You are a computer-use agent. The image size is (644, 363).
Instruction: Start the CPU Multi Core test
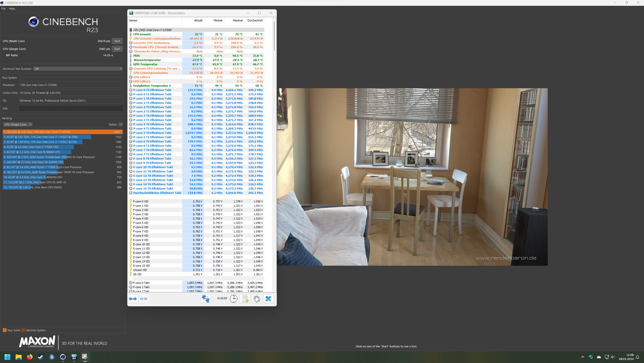pos(117,41)
